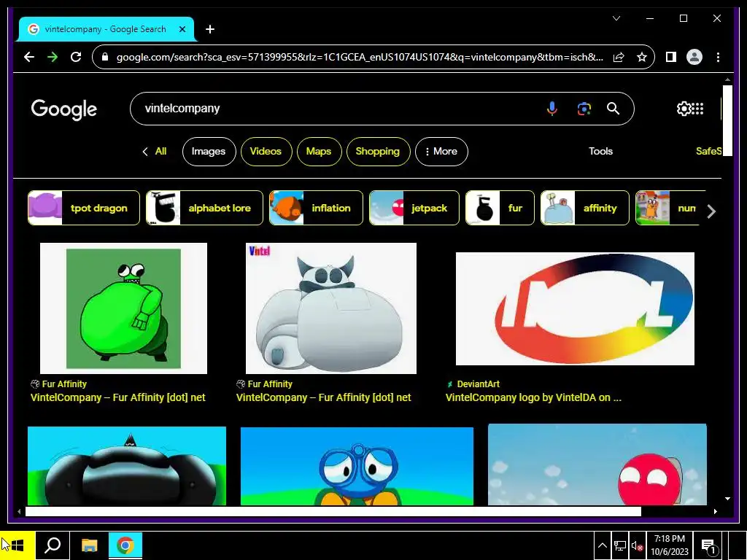Select the vintelcompany browser tab

(105, 29)
